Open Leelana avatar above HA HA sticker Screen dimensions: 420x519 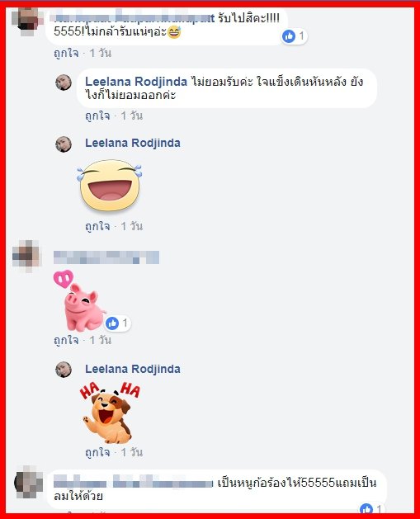64,370
